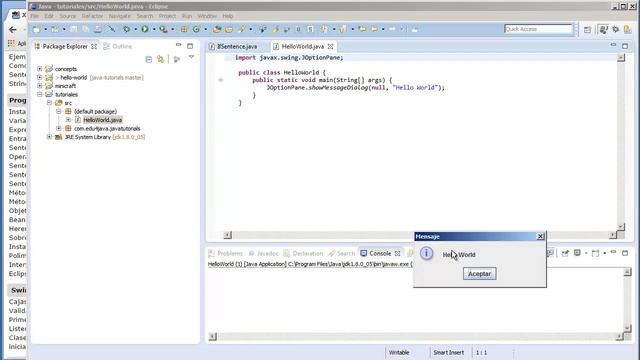
Task: Click Collapse All in Package Explorer
Action: (149, 60)
